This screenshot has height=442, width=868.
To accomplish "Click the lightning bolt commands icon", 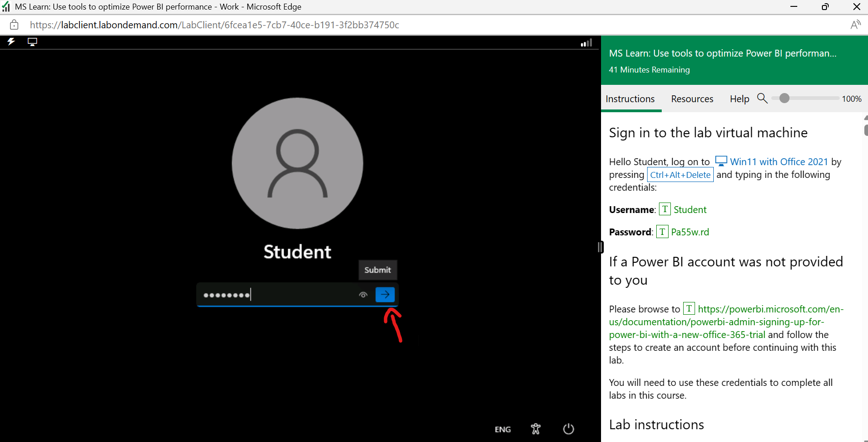I will tap(11, 42).
